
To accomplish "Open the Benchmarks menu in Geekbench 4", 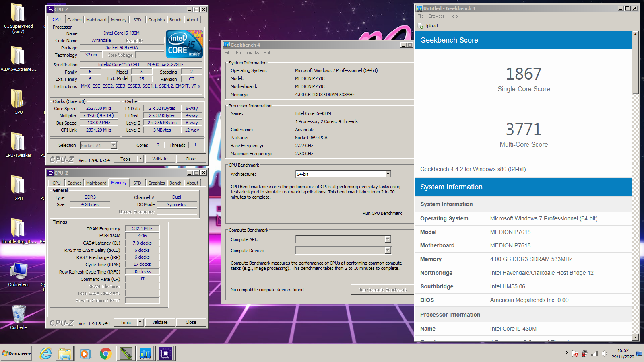I will tap(247, 53).
